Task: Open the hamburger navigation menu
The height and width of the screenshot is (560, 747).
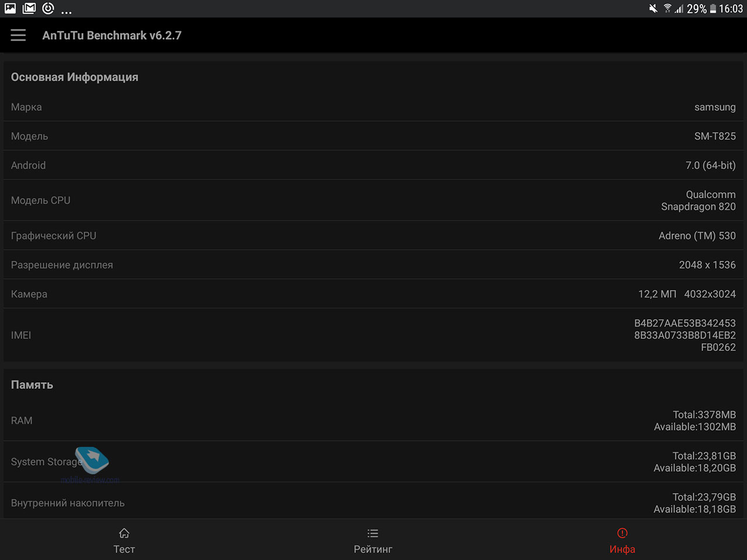Action: click(18, 35)
